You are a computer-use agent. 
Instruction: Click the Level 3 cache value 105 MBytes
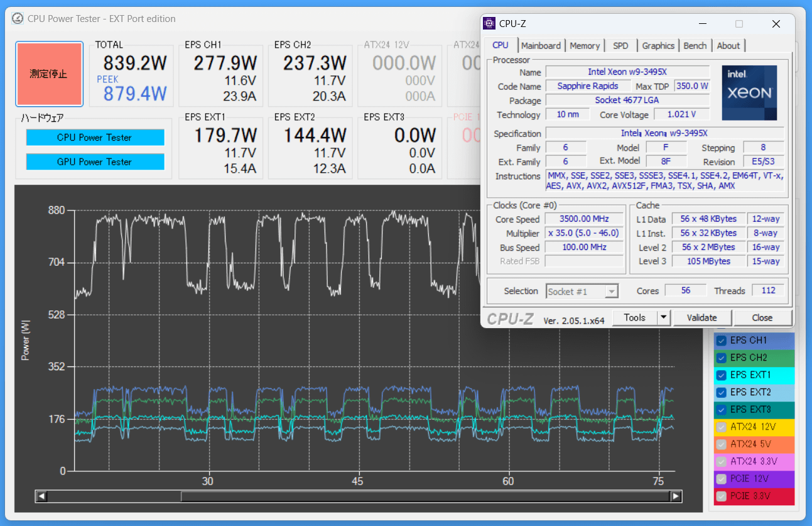708,261
